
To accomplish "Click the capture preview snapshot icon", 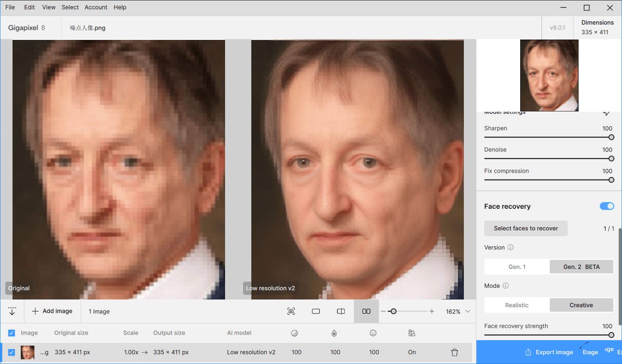I will click(x=291, y=311).
